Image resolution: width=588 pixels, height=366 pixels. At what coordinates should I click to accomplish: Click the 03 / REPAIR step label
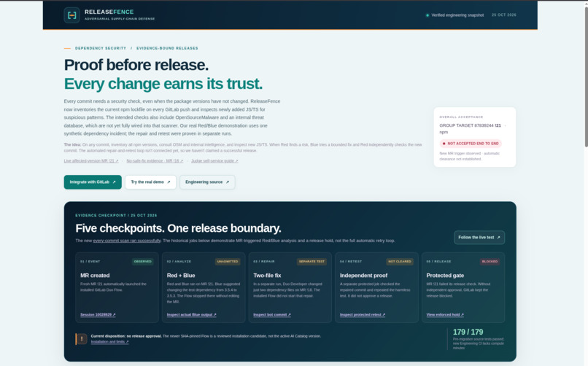click(264, 262)
